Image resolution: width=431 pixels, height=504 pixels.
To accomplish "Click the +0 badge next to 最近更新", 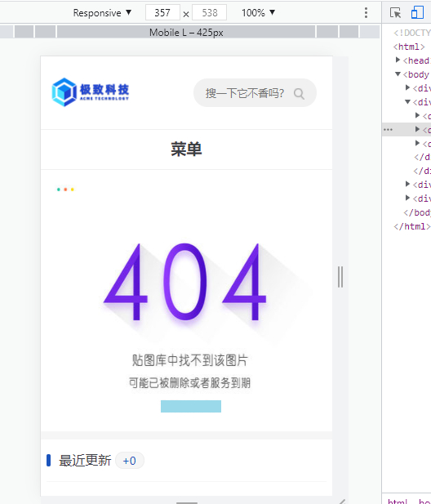I will [x=130, y=461].
